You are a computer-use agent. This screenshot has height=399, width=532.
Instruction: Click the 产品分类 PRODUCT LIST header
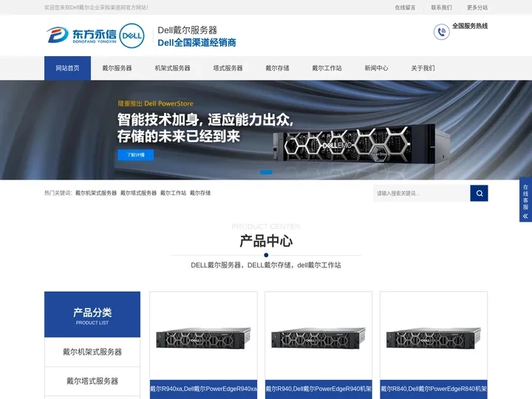pos(92,314)
